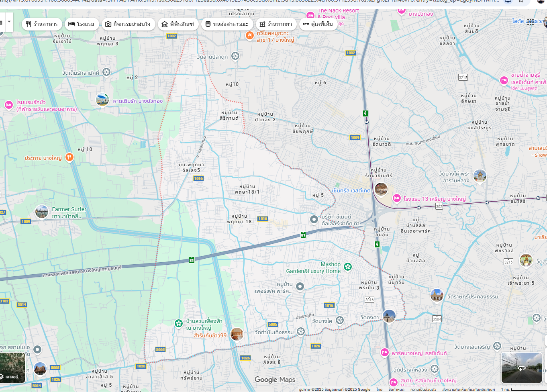Click the บ้านสวนเฟื่องฟ้า green park marker
Screen dimensions: 547x392
(179, 323)
